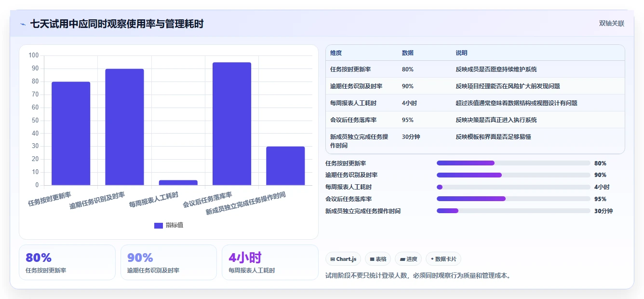
Task: Click the 90% value in the table
Action: pos(407,86)
